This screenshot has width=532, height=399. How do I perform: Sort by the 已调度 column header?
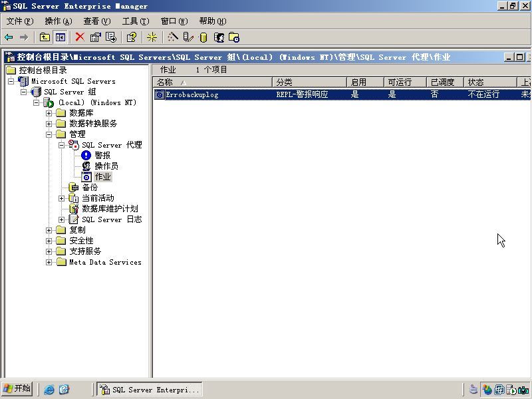[445, 82]
